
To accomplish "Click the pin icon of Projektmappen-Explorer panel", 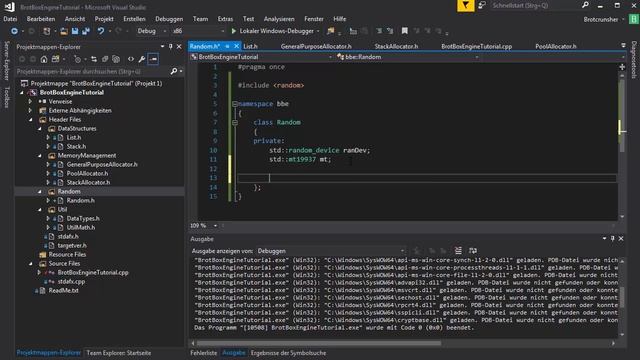I will click(x=171, y=47).
